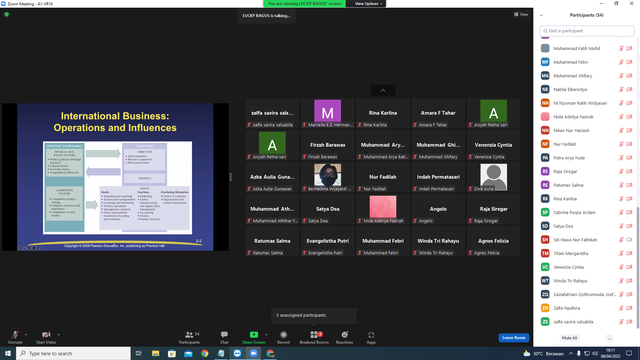This screenshot has width=640, height=360.
Task: Open Microsoft Store from taskbar
Action: click(172, 353)
